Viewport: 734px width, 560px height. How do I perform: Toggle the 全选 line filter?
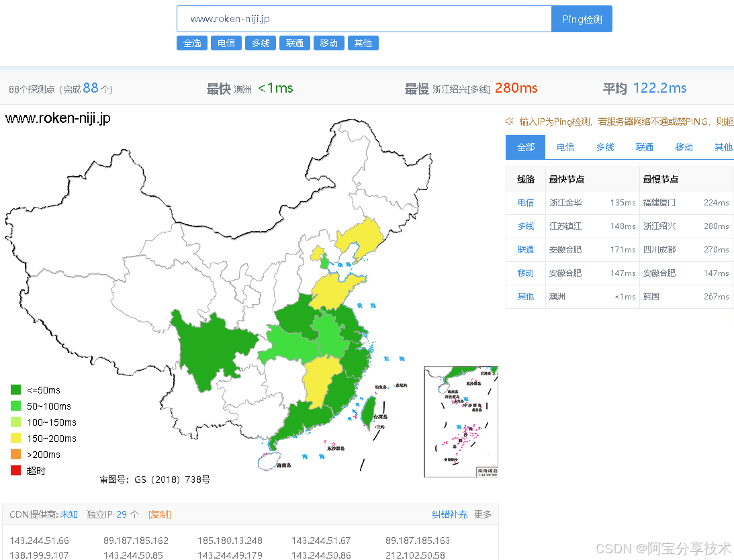[x=192, y=43]
